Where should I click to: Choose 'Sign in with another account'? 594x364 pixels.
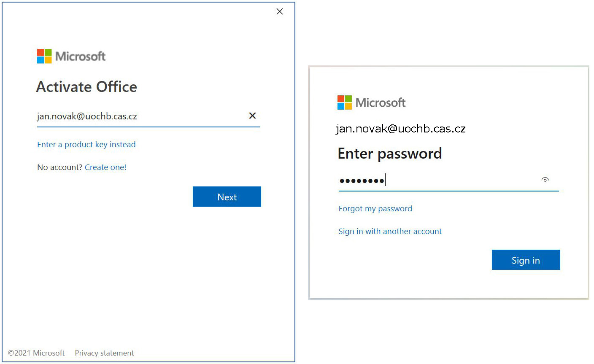(x=390, y=232)
